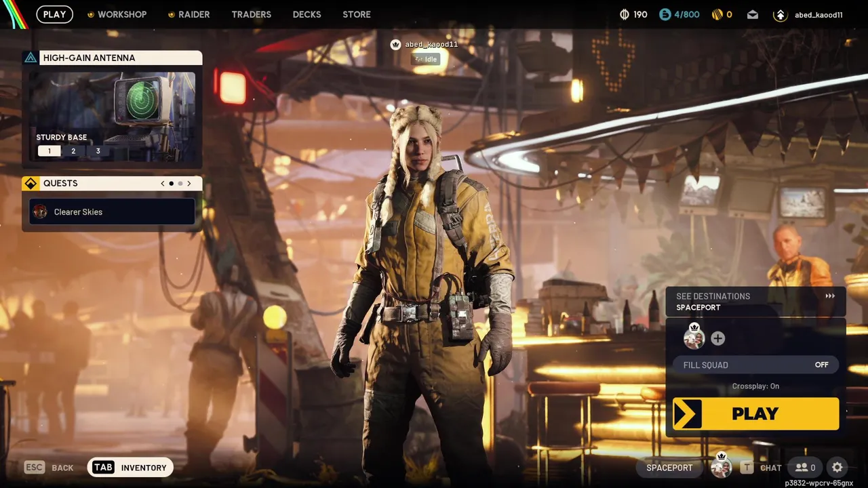Start match with yellow PLAY button

[x=755, y=413]
